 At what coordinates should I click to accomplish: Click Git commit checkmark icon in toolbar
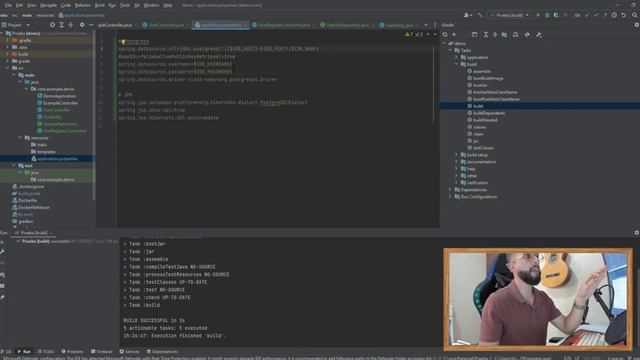click(x=596, y=15)
